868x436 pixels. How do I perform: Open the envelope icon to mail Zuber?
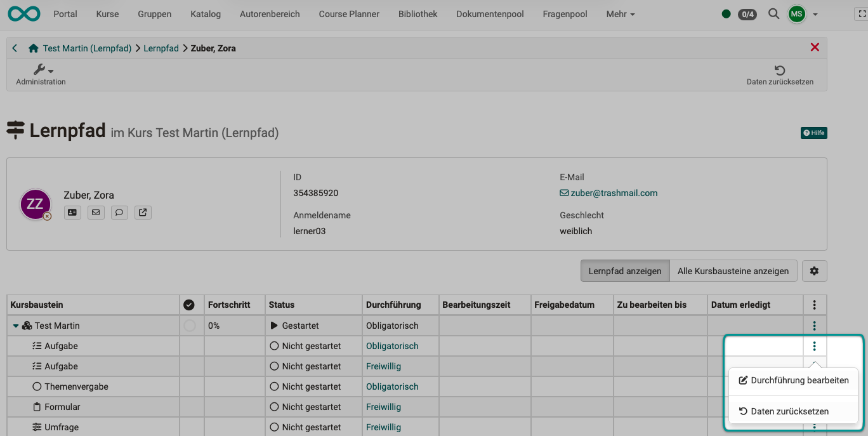pyautogui.click(x=96, y=212)
